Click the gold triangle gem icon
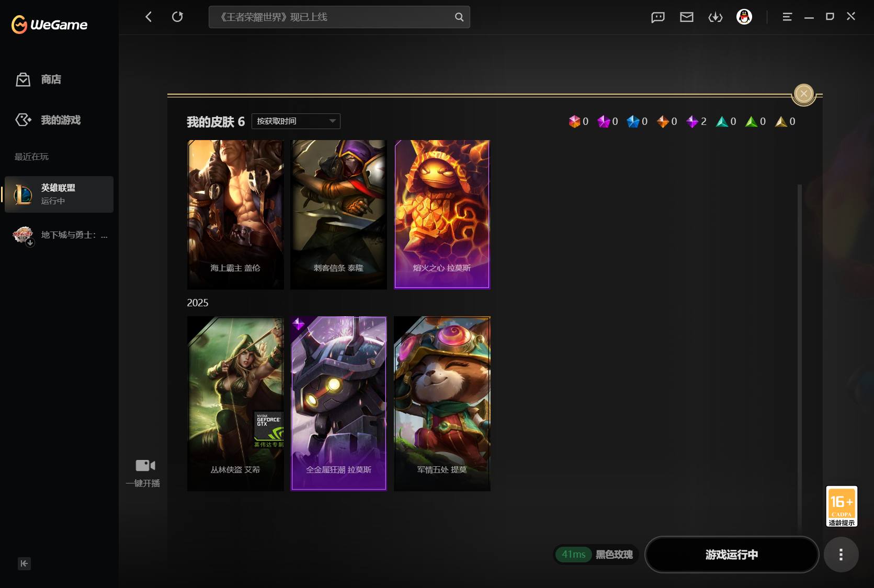874x588 pixels. point(781,121)
